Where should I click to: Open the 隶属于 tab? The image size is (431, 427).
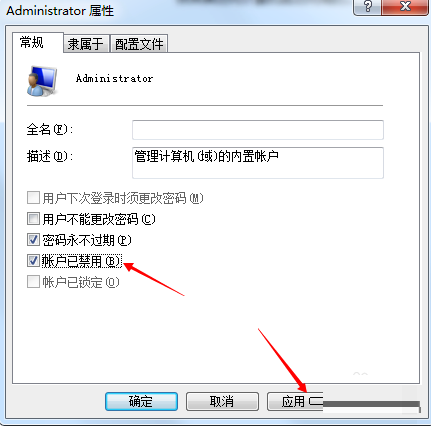pyautogui.click(x=86, y=44)
